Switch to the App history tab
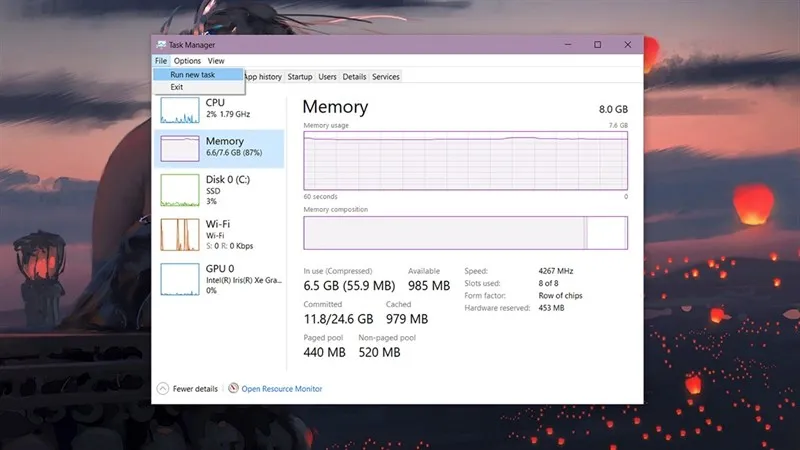 (x=263, y=77)
